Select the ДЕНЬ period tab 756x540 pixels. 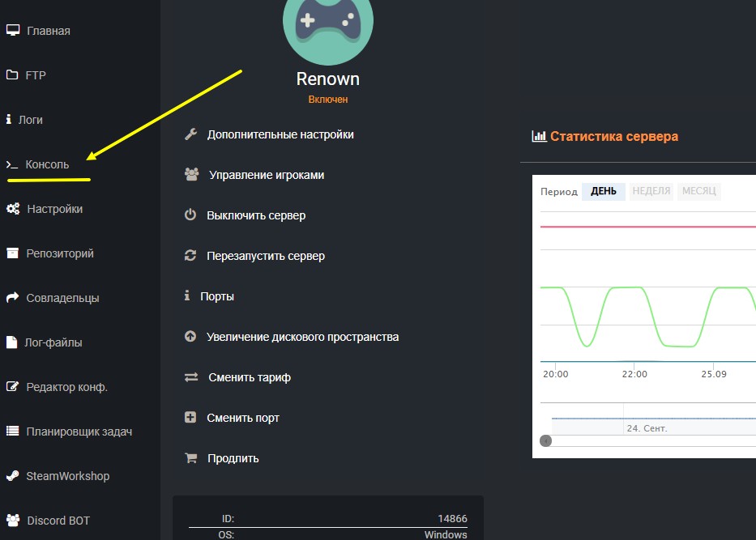[603, 192]
